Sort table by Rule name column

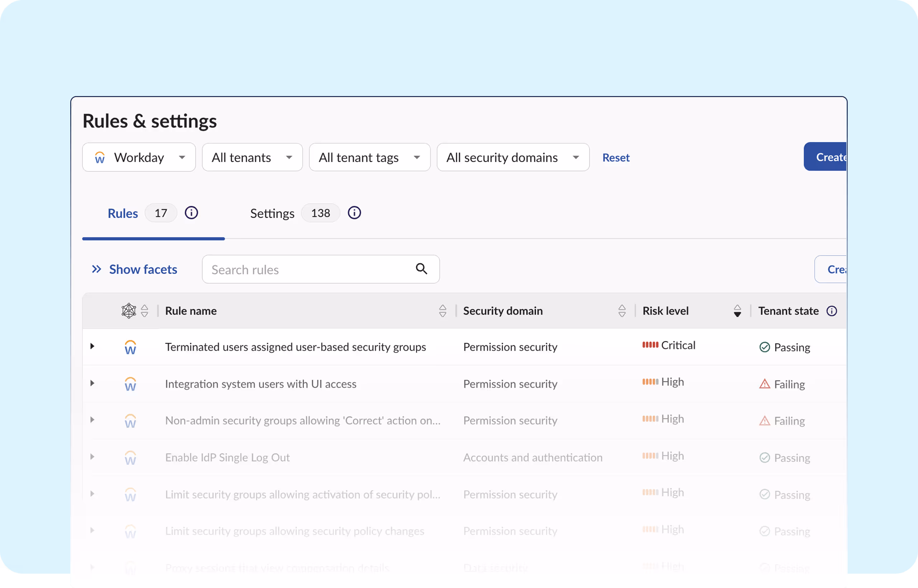442,311
